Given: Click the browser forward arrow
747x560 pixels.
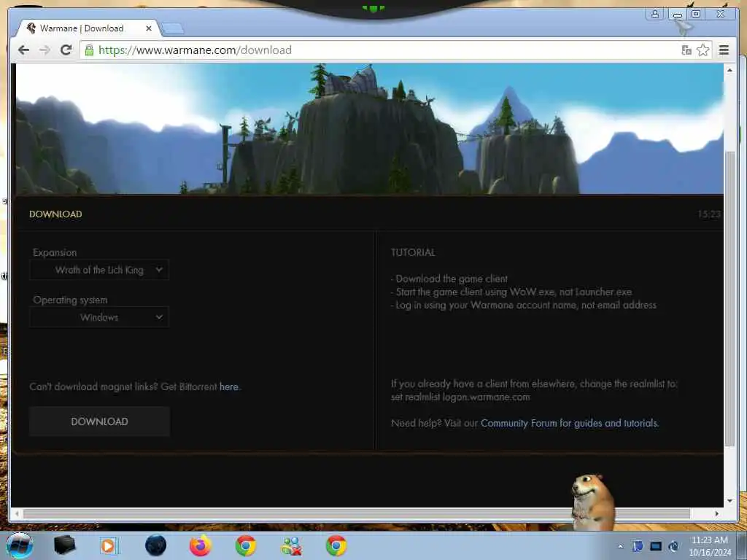Looking at the screenshot, I should coord(44,50).
